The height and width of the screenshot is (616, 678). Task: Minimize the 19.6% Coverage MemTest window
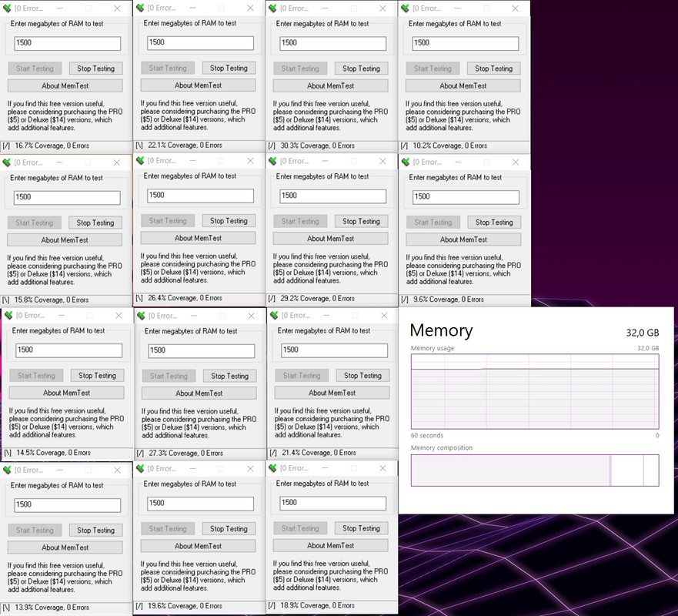click(192, 468)
